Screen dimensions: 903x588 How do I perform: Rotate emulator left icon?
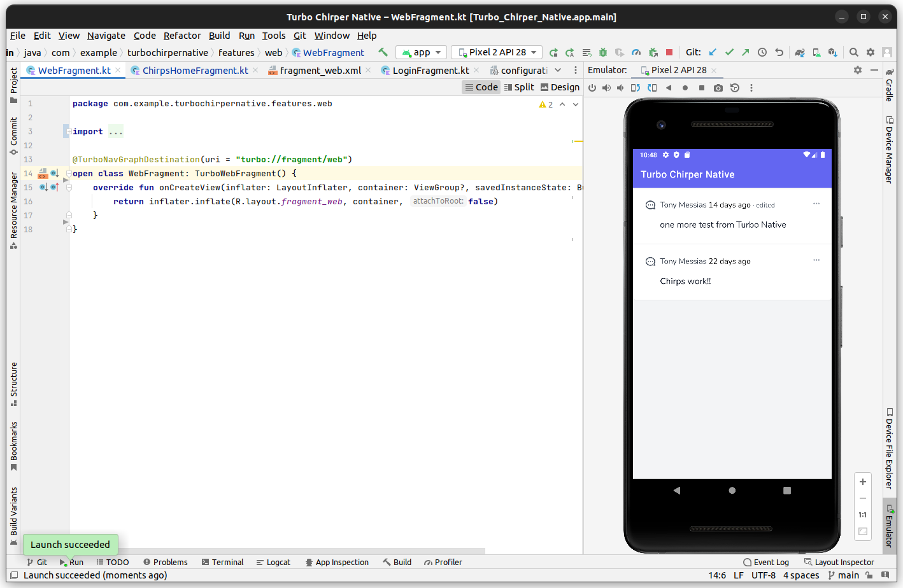(636, 88)
